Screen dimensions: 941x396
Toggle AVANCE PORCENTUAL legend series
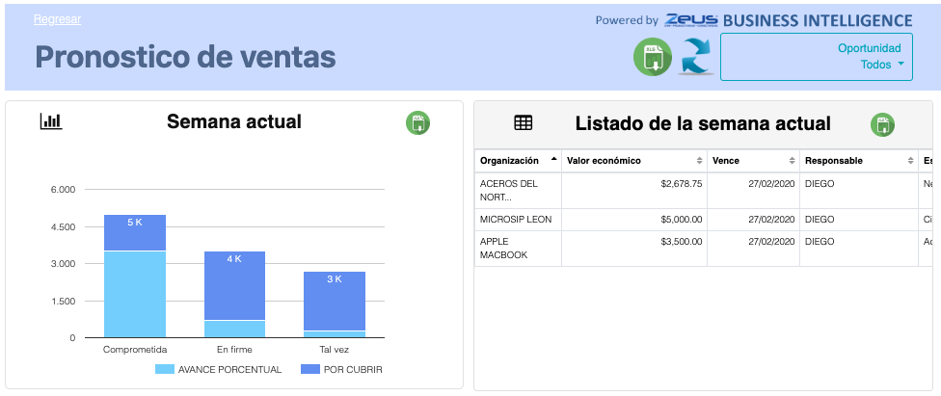tap(218, 370)
